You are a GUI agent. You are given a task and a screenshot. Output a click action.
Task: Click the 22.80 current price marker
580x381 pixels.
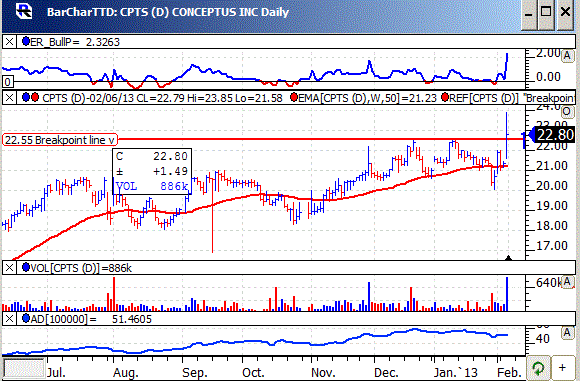coord(552,135)
